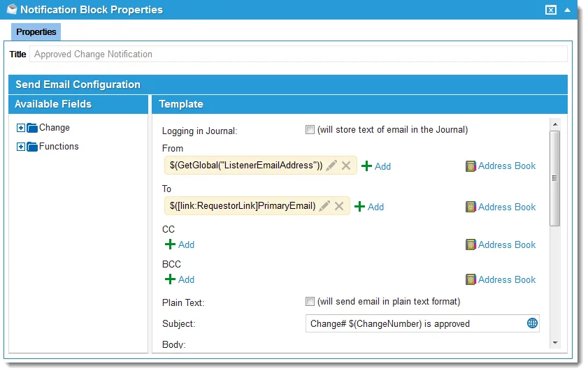
Task: Edit the From address pencil icon
Action: click(x=331, y=166)
